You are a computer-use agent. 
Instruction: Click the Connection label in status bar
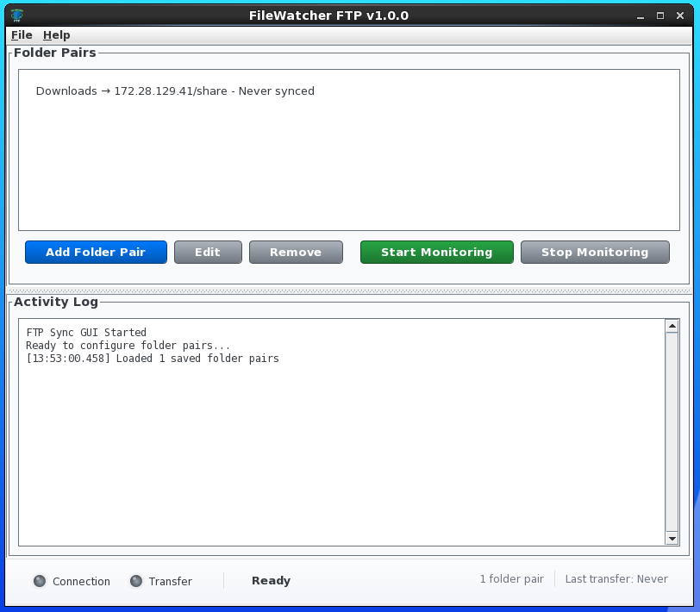coord(81,581)
